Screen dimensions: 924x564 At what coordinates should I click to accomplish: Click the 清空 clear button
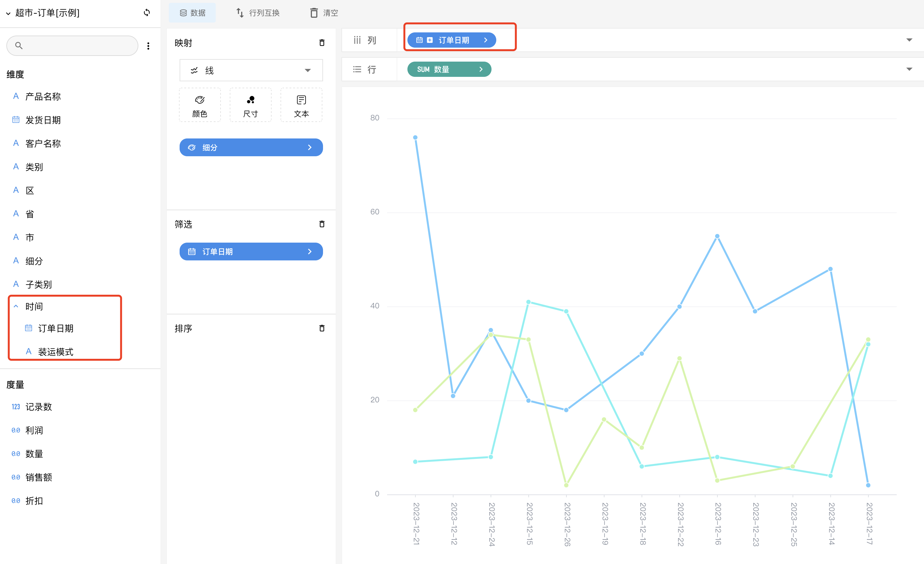pos(324,13)
